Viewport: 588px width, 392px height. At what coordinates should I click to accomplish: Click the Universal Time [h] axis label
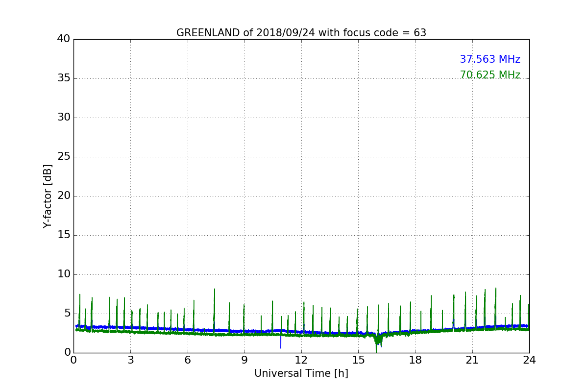point(301,373)
